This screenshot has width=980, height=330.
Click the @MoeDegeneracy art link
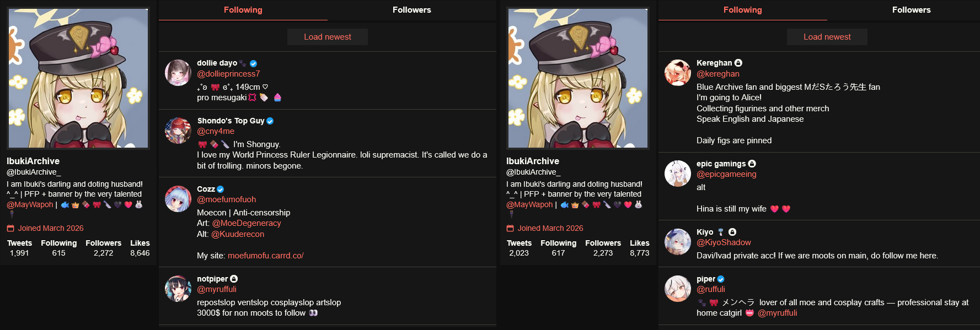coord(247,223)
